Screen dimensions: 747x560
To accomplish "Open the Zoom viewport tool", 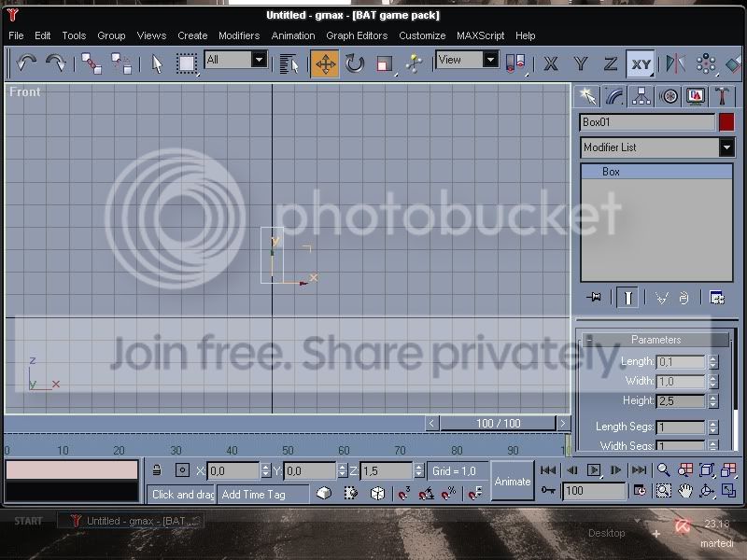I will (x=663, y=470).
